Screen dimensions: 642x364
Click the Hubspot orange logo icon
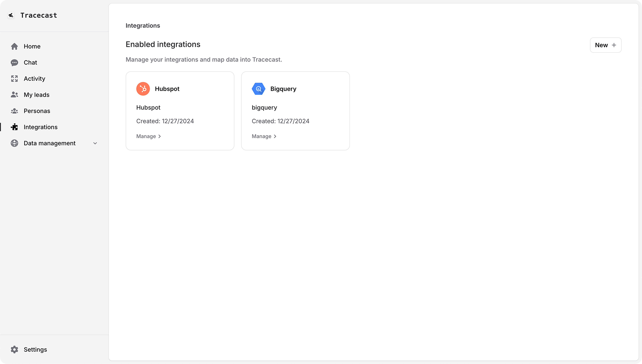click(143, 89)
